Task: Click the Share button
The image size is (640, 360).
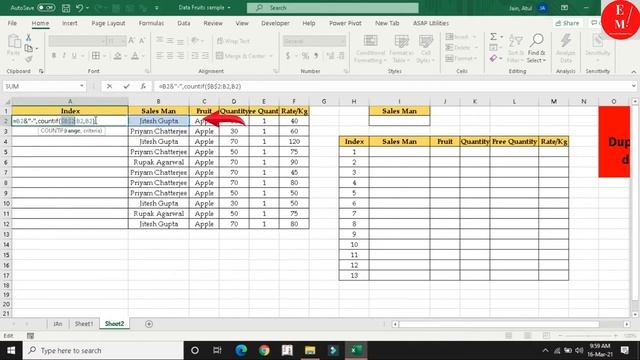Action: 567,23
